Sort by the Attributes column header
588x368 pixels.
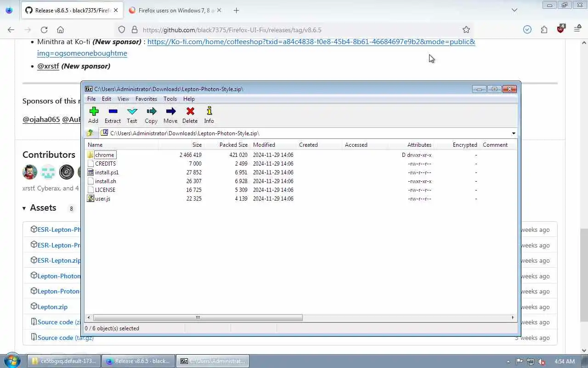pyautogui.click(x=412, y=145)
